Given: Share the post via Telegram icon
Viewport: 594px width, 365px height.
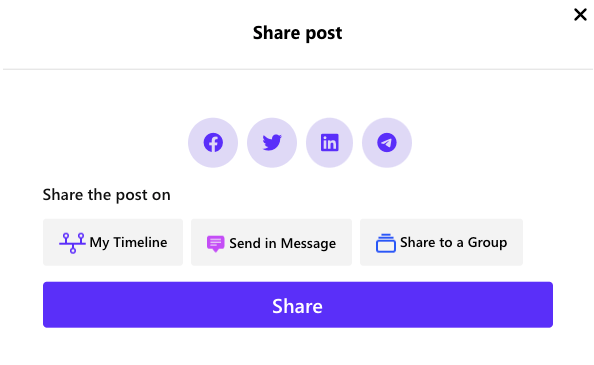Looking at the screenshot, I should click(x=387, y=143).
